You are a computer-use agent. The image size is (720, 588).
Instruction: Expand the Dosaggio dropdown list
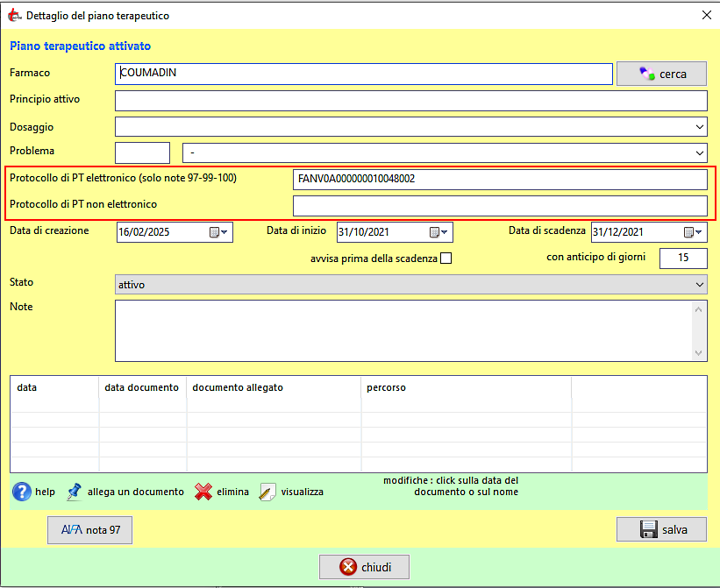(x=699, y=127)
